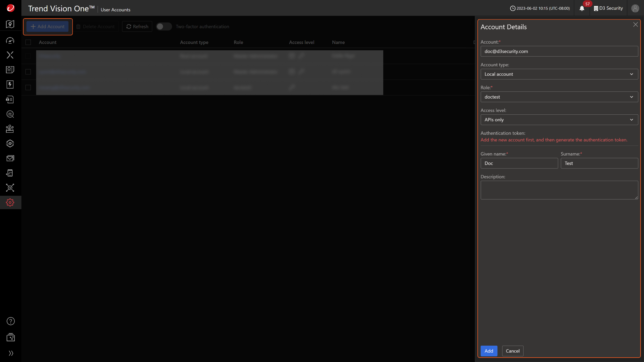This screenshot has width=644, height=362.
Task: Open the user profile avatar icon
Action: point(635,8)
